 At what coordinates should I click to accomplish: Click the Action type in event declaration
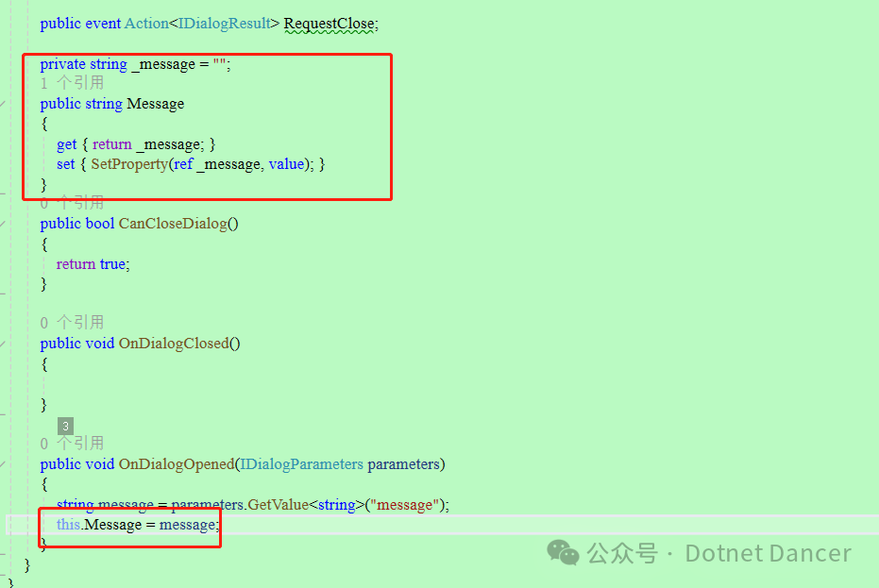tap(146, 24)
